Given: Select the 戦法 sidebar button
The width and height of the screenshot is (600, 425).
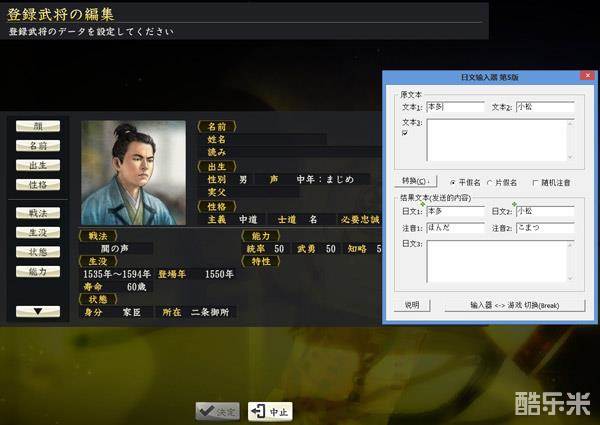Looking at the screenshot, I should pyautogui.click(x=38, y=213).
